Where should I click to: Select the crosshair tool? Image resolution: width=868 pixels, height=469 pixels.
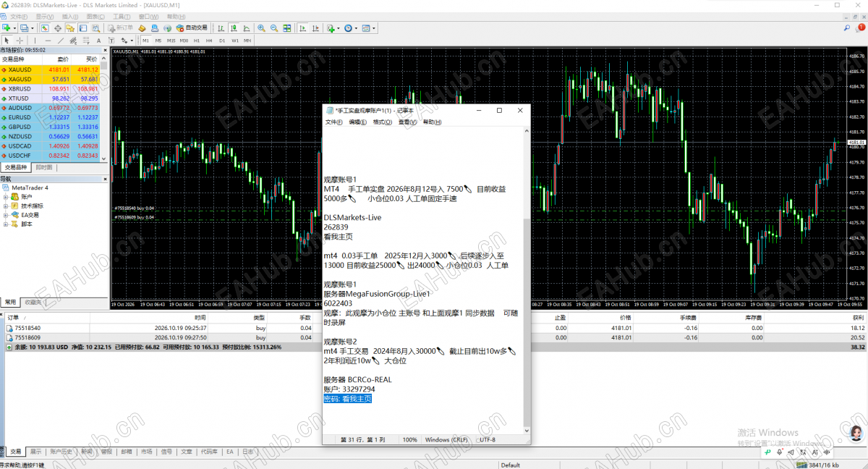tap(20, 41)
